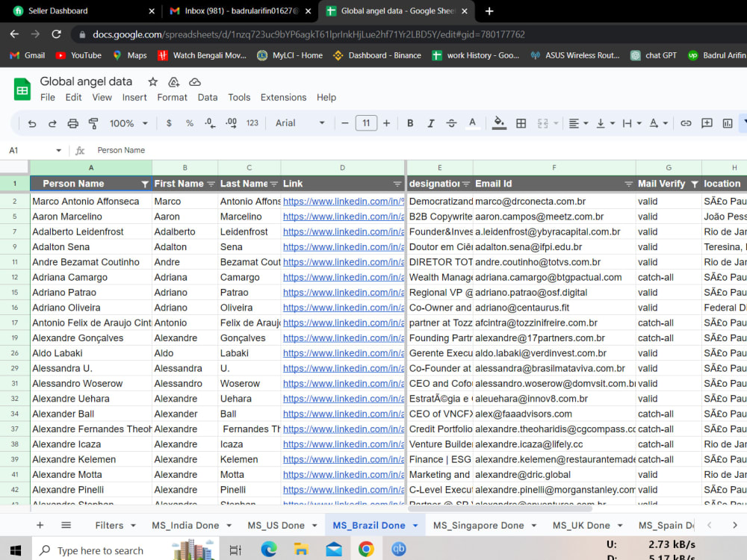
Task: Open Windows Start menu
Action: pyautogui.click(x=15, y=550)
